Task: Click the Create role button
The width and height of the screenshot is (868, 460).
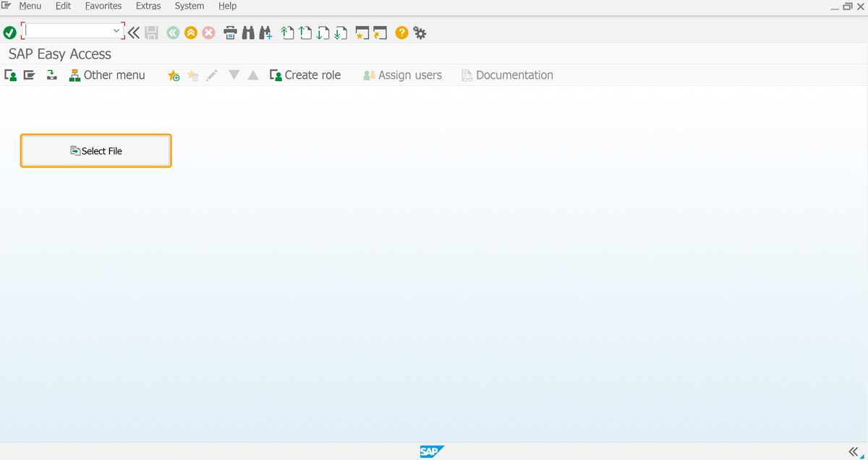Action: coord(305,75)
